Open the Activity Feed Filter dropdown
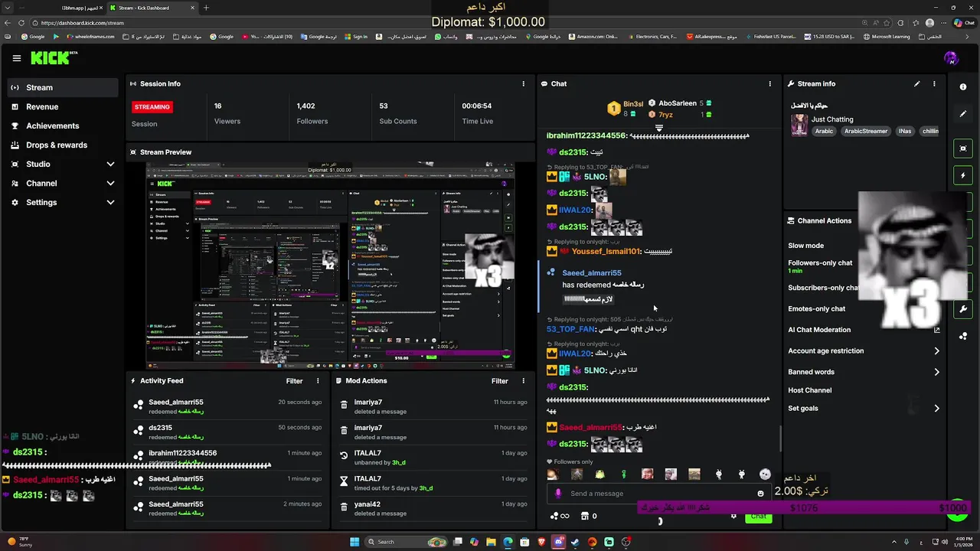This screenshot has height=551, width=980. 294,380
